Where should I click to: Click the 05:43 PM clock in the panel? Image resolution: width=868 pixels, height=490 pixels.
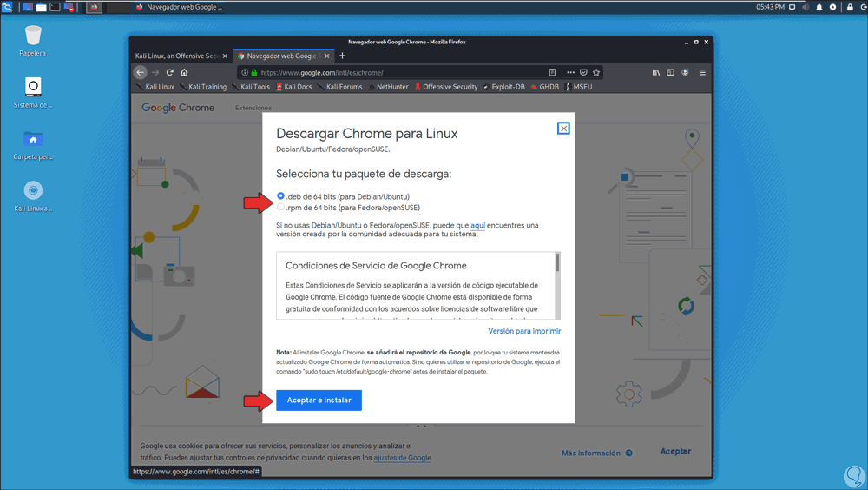pyautogui.click(x=771, y=7)
